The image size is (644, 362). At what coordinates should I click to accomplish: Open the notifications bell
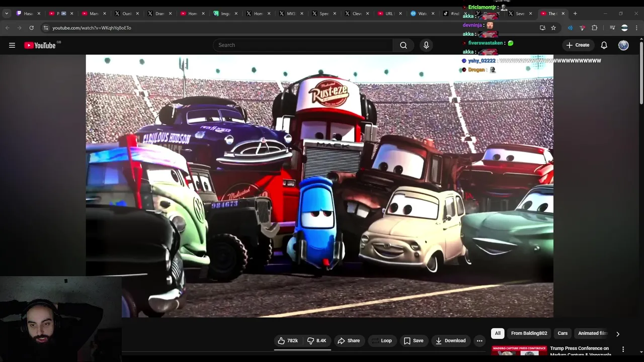(x=604, y=45)
